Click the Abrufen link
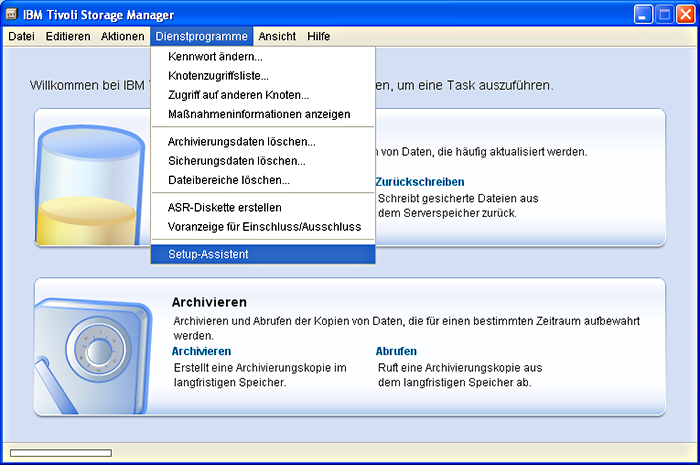This screenshot has width=700, height=465. (396, 351)
